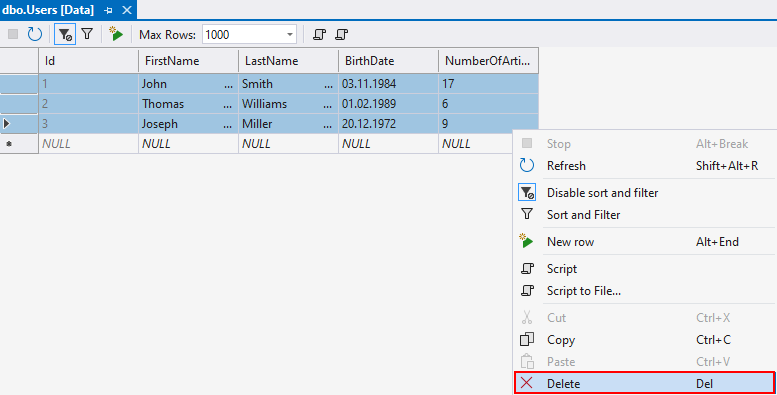Click the Script toolbar icon
Viewport: 777px width, 395px height.
point(320,34)
